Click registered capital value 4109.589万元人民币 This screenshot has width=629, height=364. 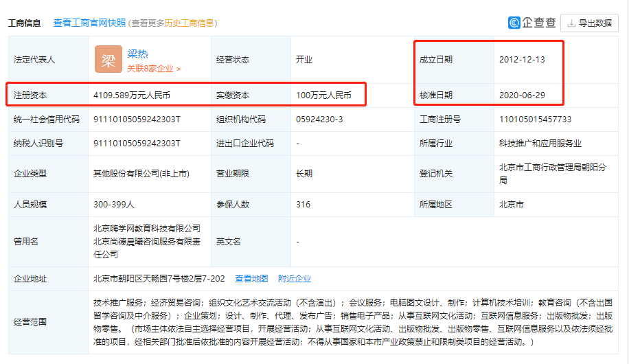tap(136, 95)
